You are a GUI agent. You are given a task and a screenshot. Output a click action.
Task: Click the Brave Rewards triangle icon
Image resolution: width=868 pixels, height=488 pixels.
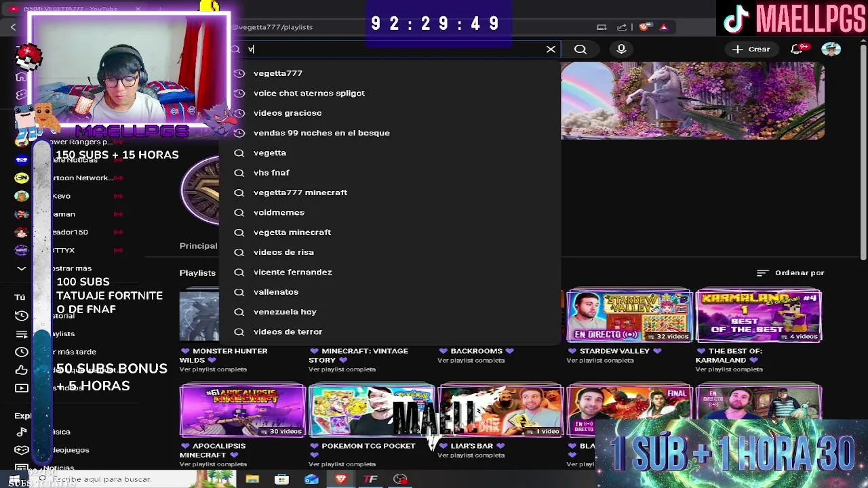pyautogui.click(x=663, y=27)
